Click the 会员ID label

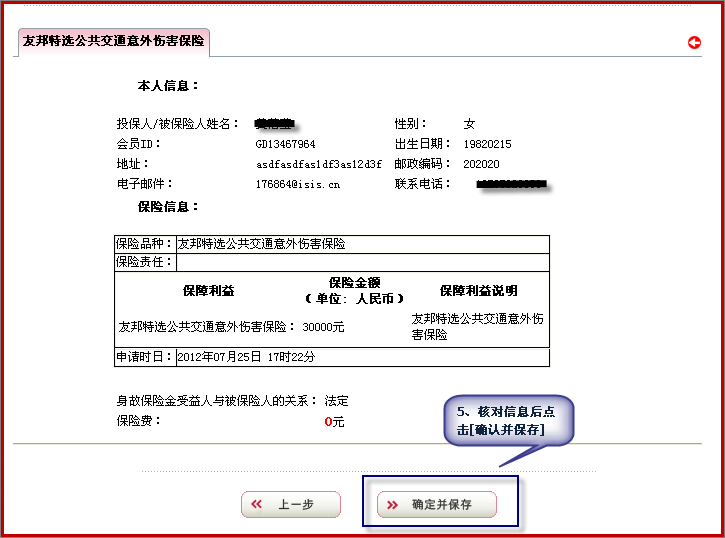[x=138, y=144]
